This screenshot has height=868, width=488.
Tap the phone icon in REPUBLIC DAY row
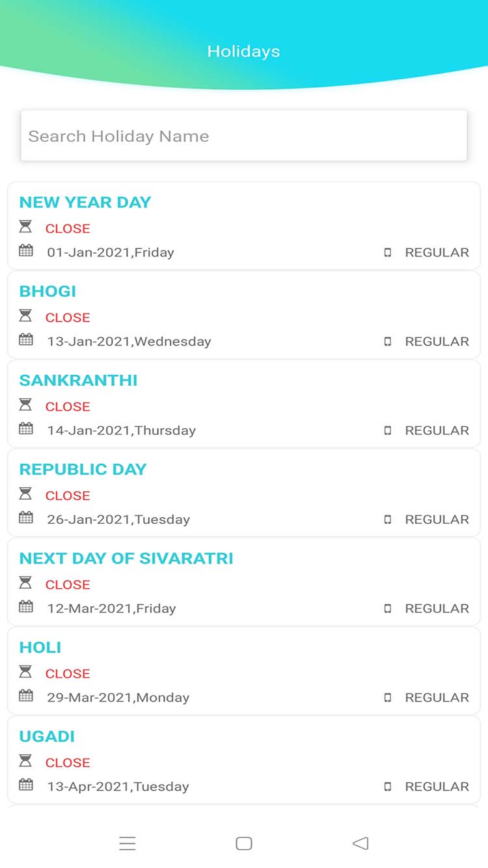tap(388, 520)
